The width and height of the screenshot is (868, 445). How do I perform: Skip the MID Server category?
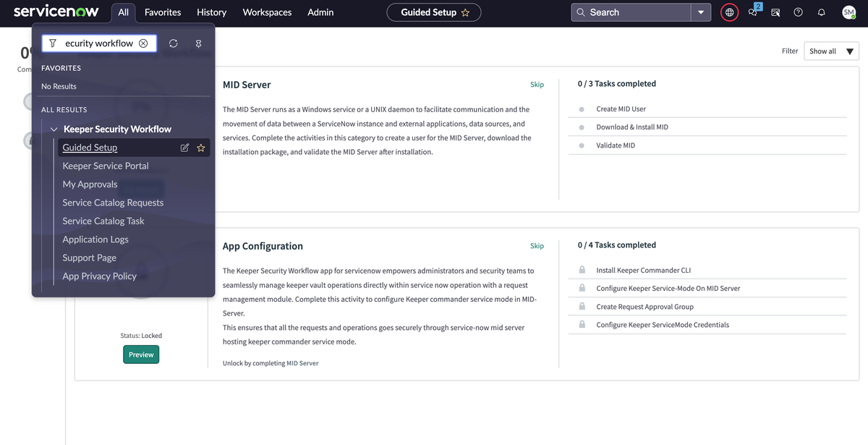[x=537, y=85]
